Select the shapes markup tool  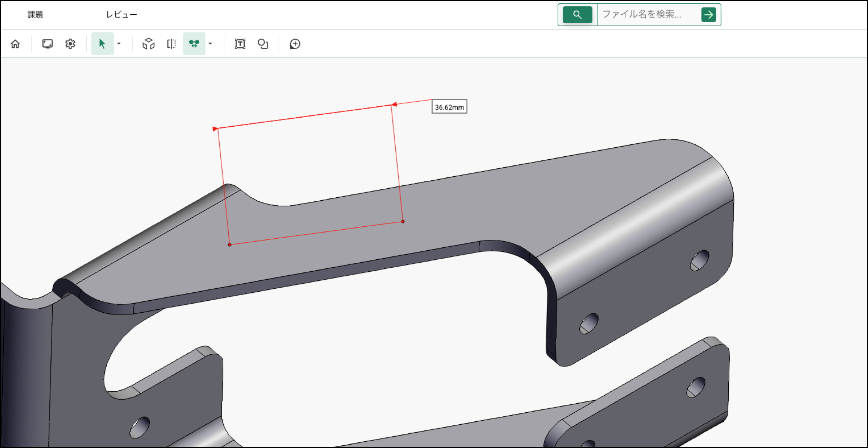(263, 44)
